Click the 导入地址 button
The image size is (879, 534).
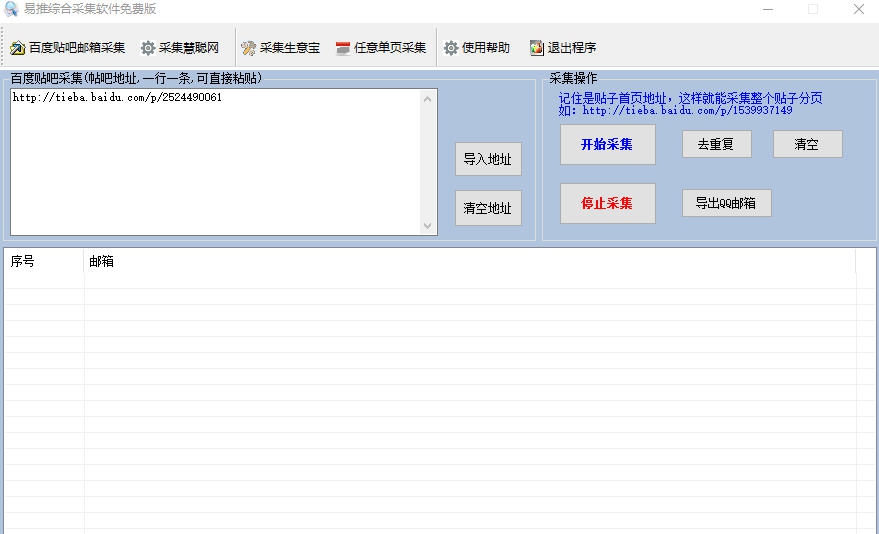pyautogui.click(x=488, y=159)
